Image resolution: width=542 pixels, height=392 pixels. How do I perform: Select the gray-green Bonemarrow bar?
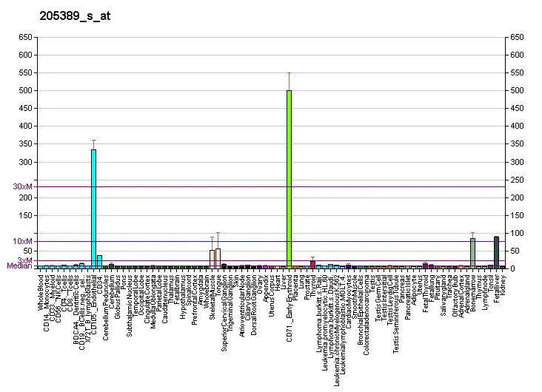[472, 252]
